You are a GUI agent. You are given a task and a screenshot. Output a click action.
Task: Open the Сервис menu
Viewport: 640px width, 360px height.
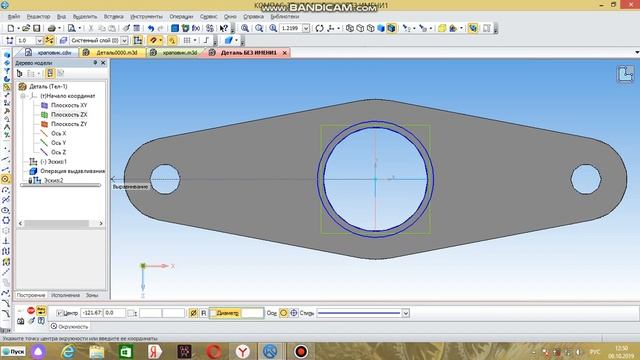[209, 17]
